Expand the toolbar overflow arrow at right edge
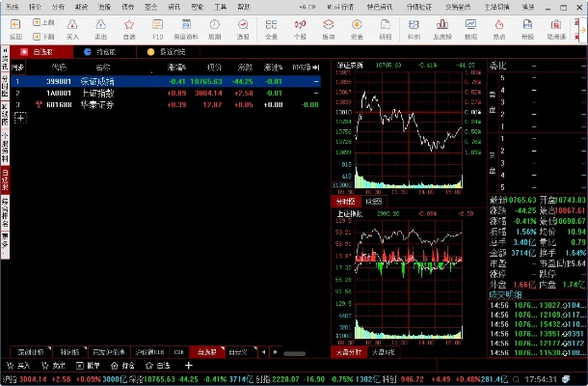The height and width of the screenshot is (386, 588). [x=581, y=28]
